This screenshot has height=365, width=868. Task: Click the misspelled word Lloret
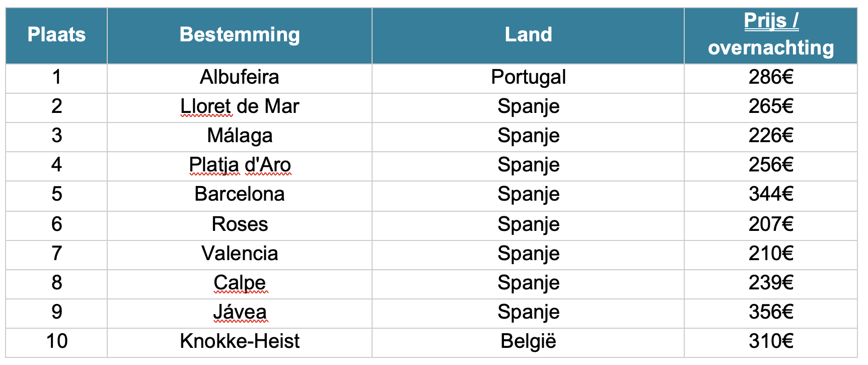(x=205, y=106)
